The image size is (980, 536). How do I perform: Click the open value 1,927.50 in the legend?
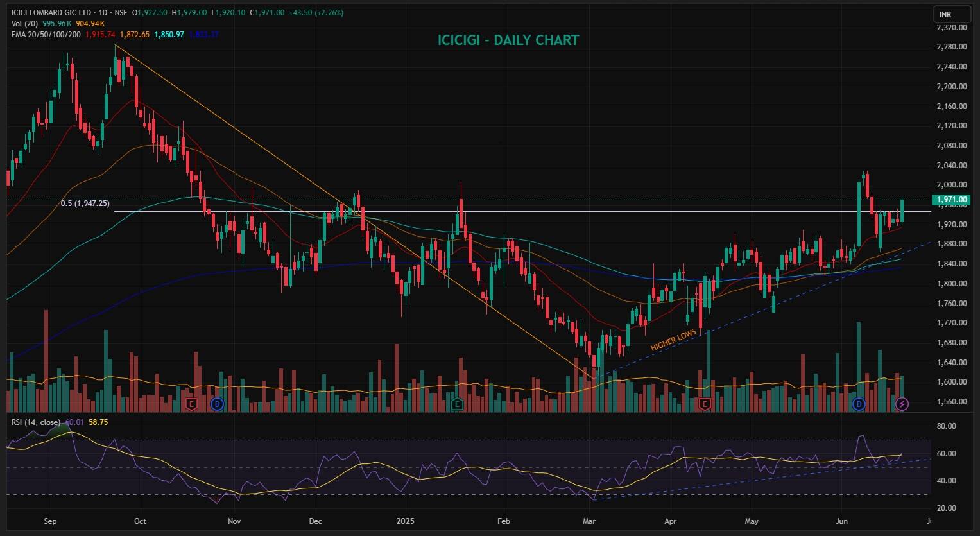[151, 13]
